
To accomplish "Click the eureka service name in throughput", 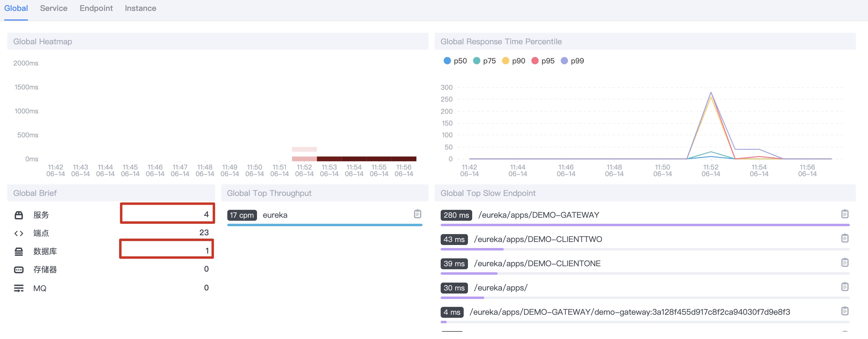I will point(275,215).
